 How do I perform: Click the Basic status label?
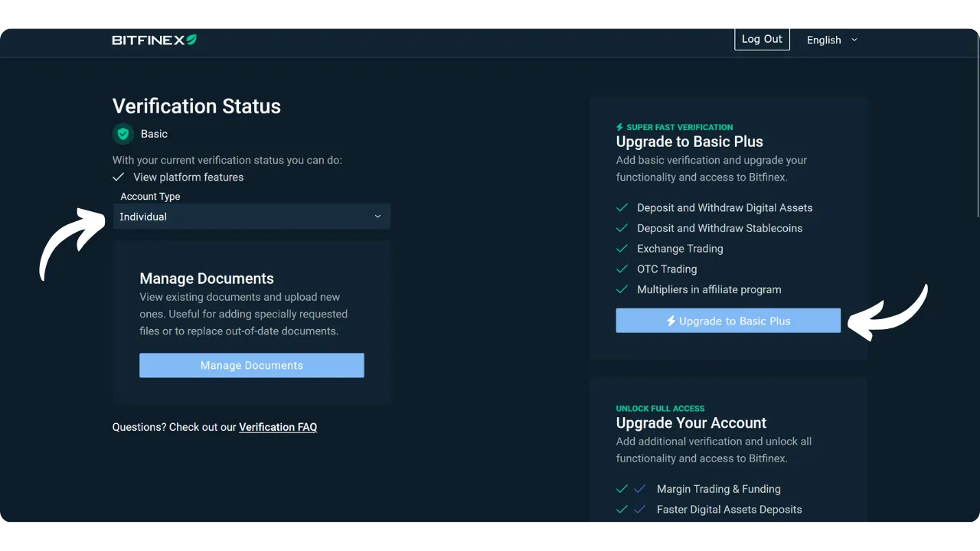pyautogui.click(x=154, y=134)
